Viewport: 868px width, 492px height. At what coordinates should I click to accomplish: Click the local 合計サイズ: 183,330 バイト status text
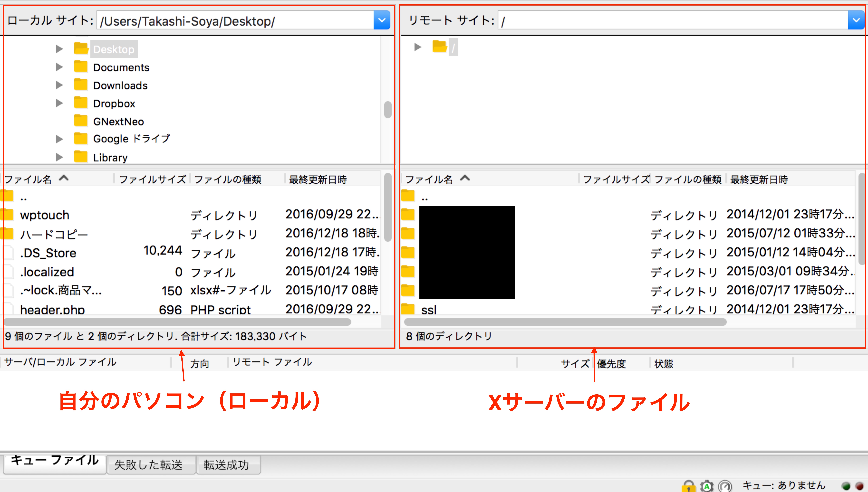pyautogui.click(x=244, y=336)
